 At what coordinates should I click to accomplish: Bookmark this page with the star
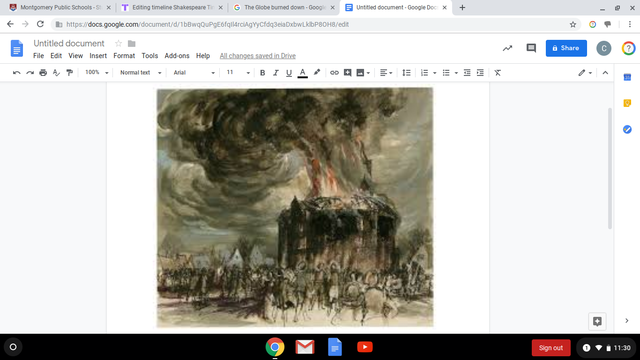pyautogui.click(x=573, y=24)
